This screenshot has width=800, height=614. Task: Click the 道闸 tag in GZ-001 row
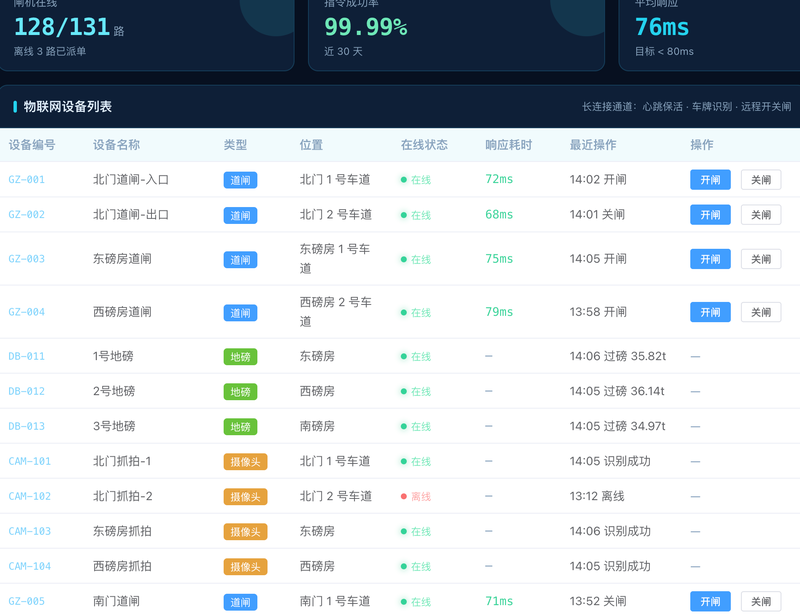(240, 180)
